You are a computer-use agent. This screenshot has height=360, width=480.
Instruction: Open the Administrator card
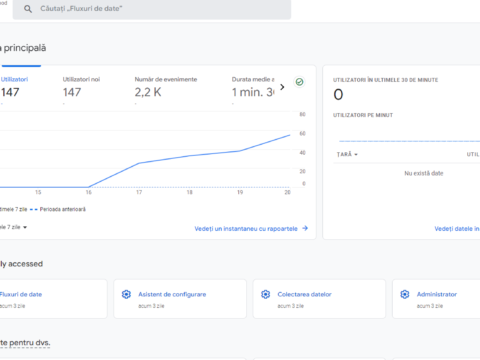pyautogui.click(x=436, y=299)
